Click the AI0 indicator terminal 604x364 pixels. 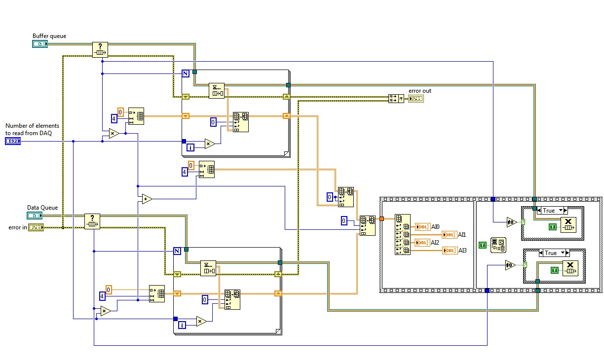coord(423,227)
